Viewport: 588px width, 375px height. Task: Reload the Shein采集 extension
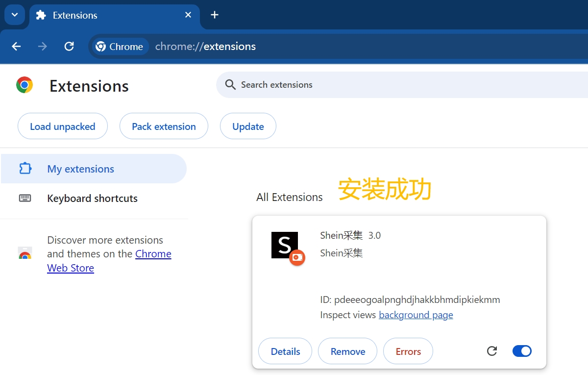pos(492,351)
